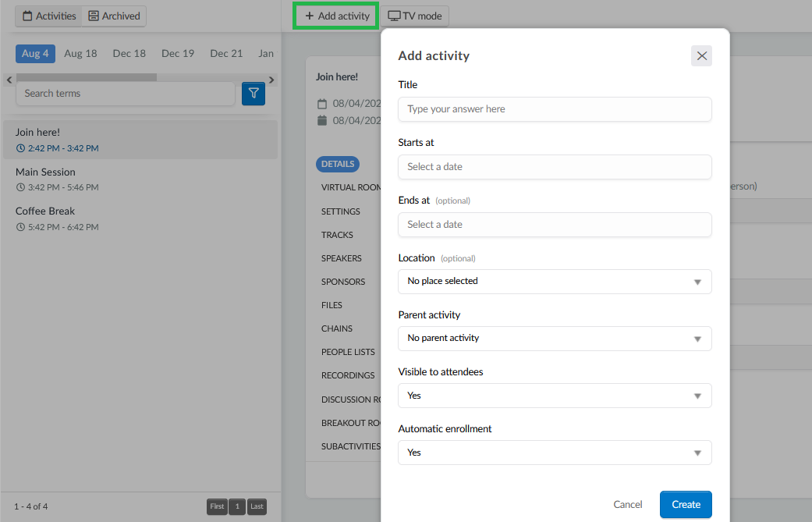Open the Parent activity dropdown
Viewport: 812px width, 522px height.
[x=555, y=339]
